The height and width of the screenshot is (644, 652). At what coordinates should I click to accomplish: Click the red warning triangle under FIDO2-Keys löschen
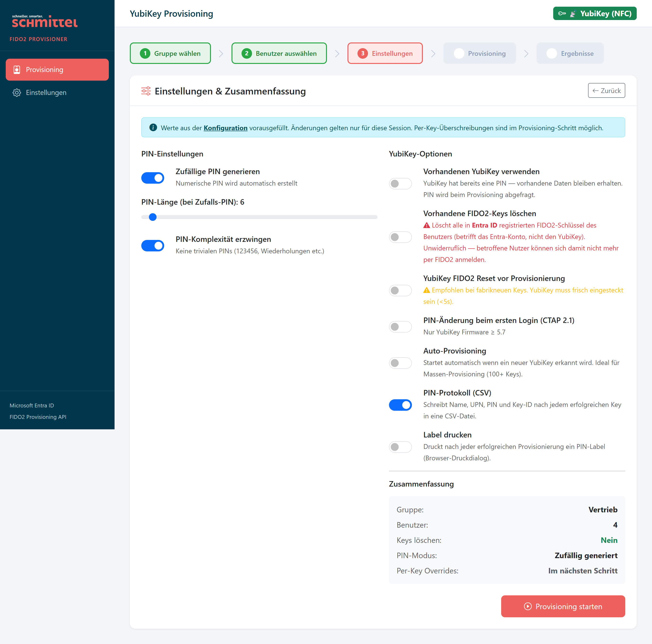click(x=426, y=225)
